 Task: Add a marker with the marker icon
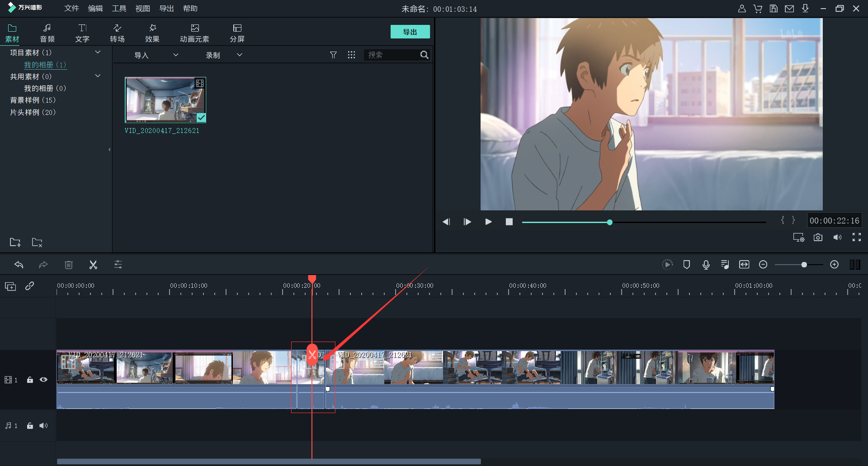coord(686,265)
